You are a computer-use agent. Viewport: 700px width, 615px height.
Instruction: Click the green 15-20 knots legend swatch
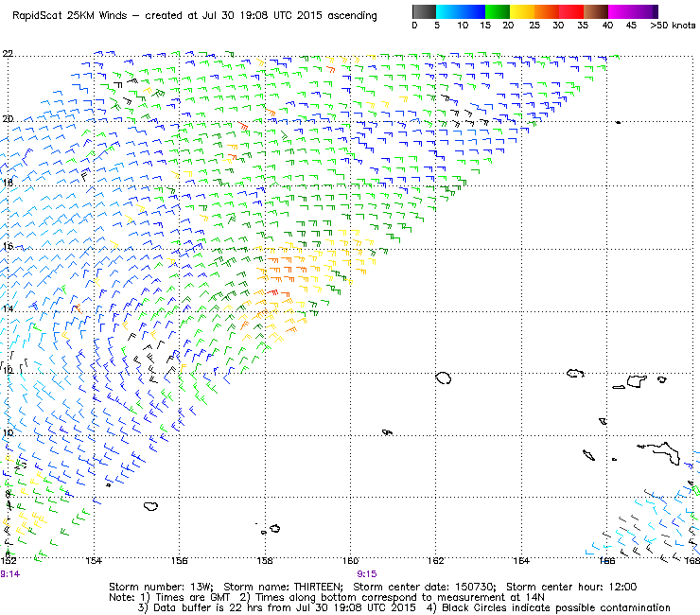498,11
